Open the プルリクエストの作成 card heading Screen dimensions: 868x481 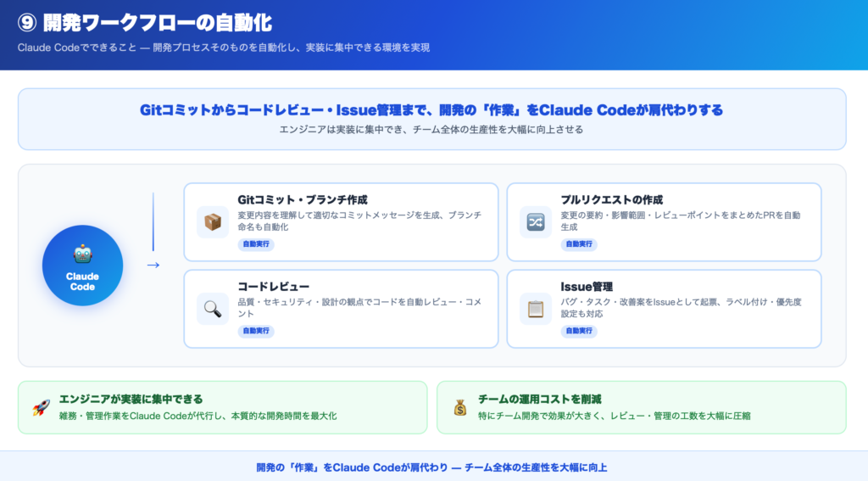click(611, 199)
